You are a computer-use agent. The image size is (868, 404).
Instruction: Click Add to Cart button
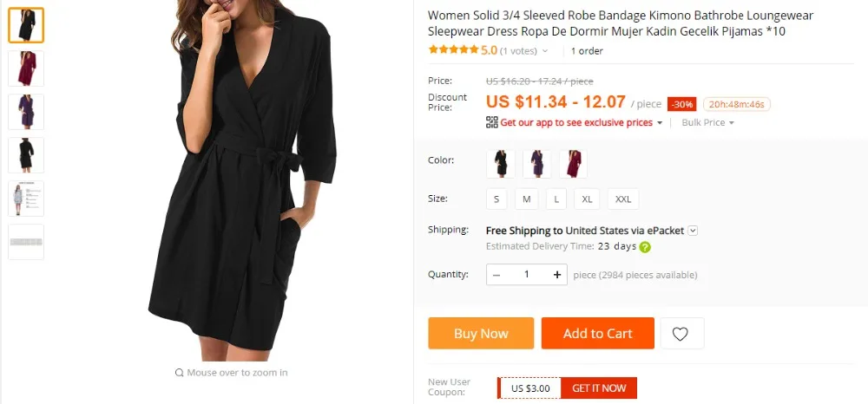tap(598, 333)
